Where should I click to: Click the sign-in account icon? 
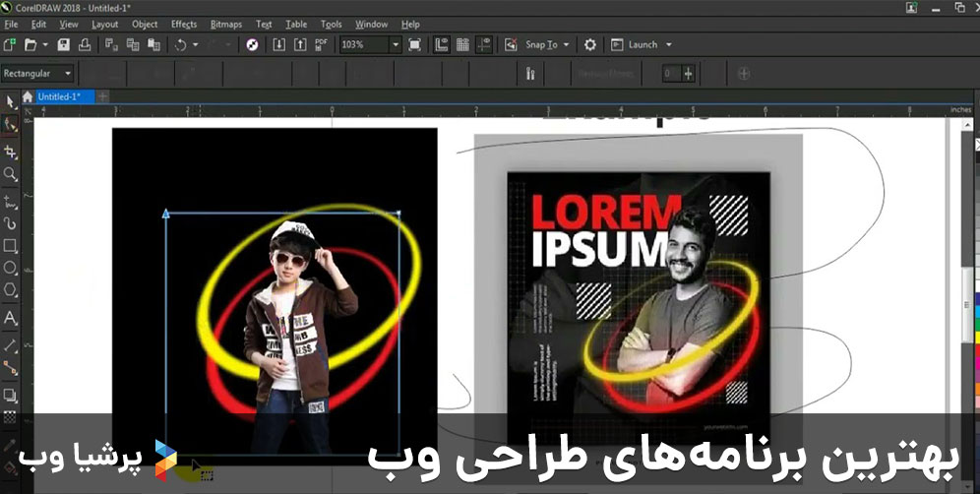pyautogui.click(x=912, y=8)
